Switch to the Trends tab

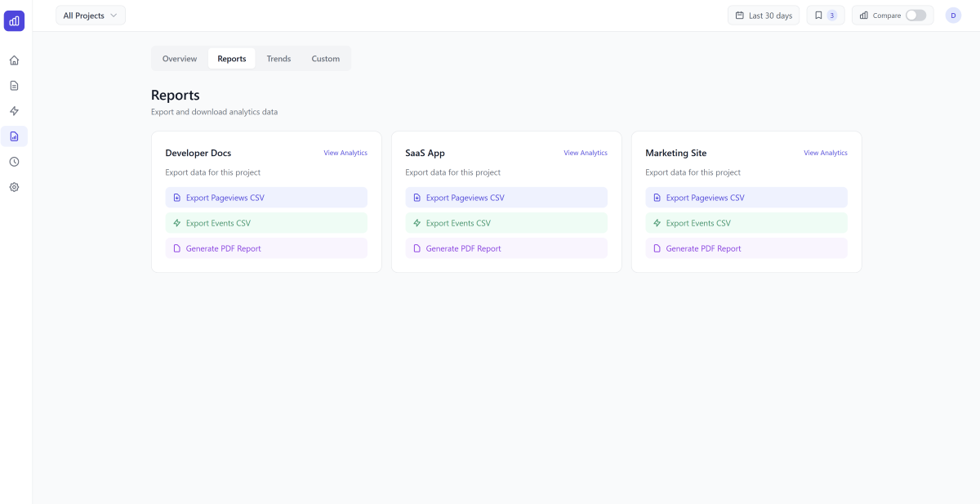click(278, 59)
